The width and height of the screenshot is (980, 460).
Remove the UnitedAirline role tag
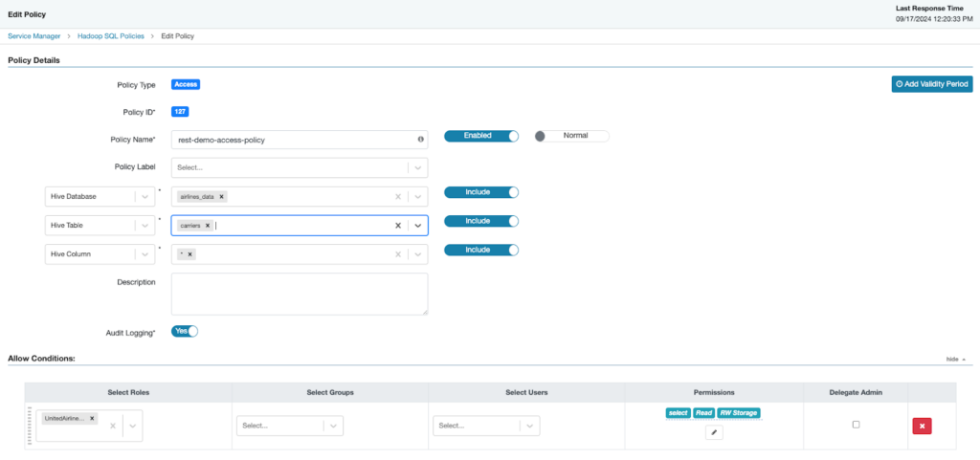tap(92, 419)
